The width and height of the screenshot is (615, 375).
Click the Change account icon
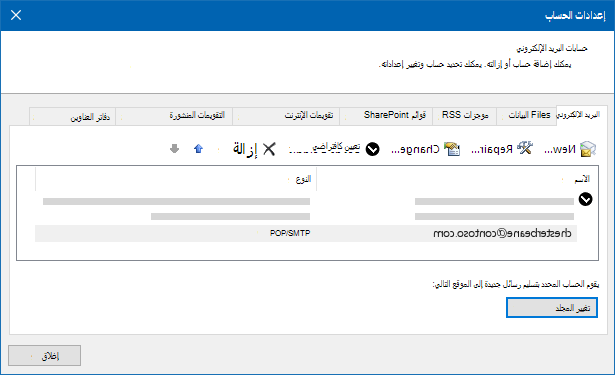[452, 149]
